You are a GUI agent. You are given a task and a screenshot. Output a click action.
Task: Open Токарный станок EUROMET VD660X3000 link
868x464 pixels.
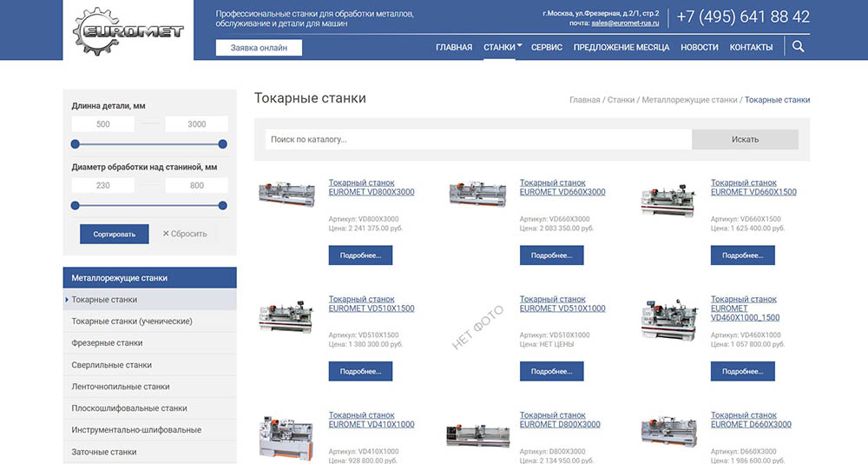pyautogui.click(x=562, y=188)
